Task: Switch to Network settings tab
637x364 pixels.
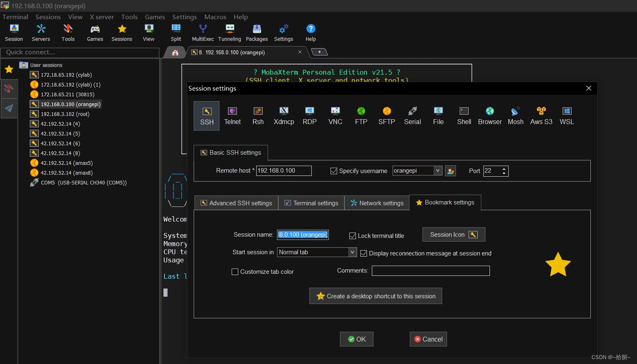Action: (377, 203)
